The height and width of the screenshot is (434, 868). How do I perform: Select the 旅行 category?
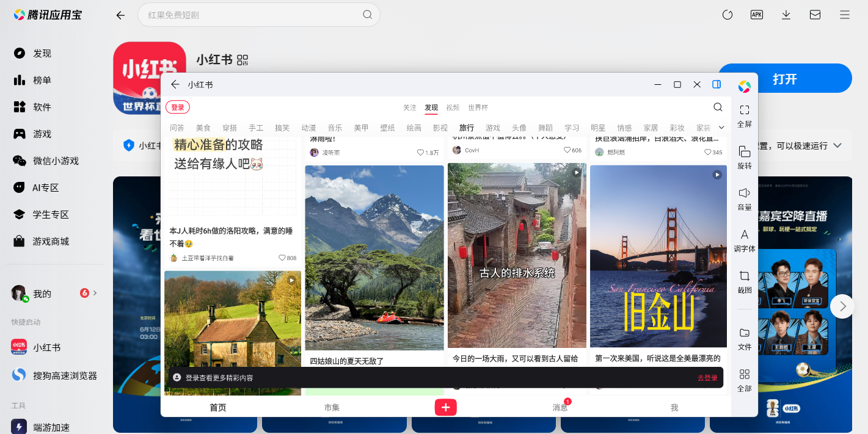[467, 128]
